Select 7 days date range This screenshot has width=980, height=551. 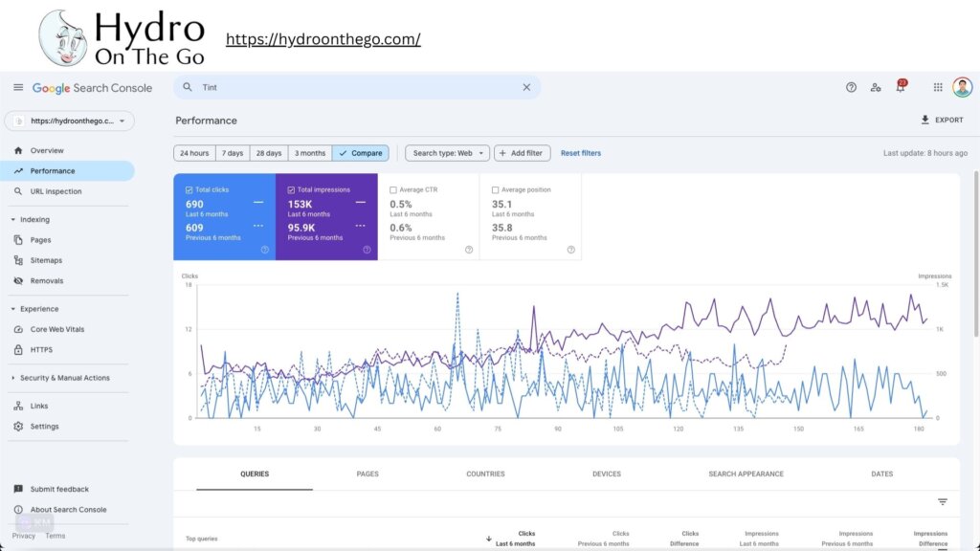pos(233,153)
